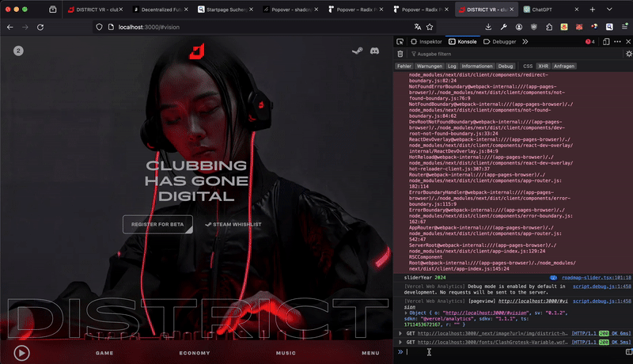
Task: Open the Discord icon link
Action: point(373,51)
